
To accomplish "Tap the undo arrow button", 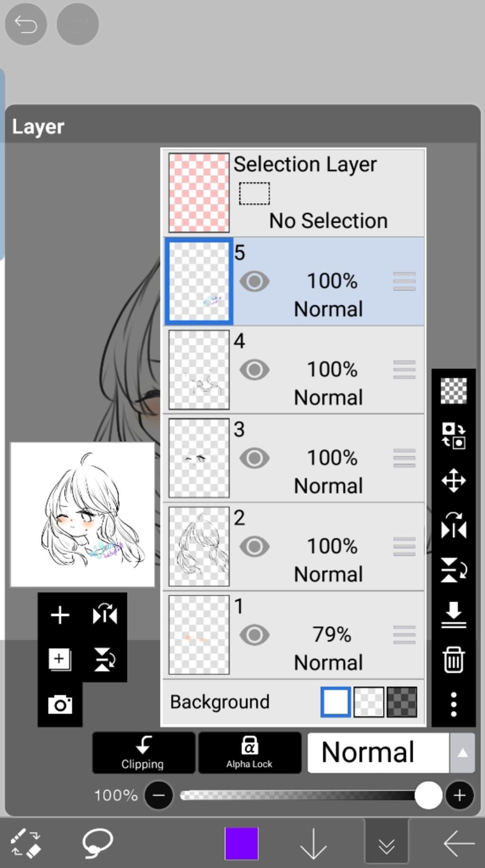I will (26, 24).
